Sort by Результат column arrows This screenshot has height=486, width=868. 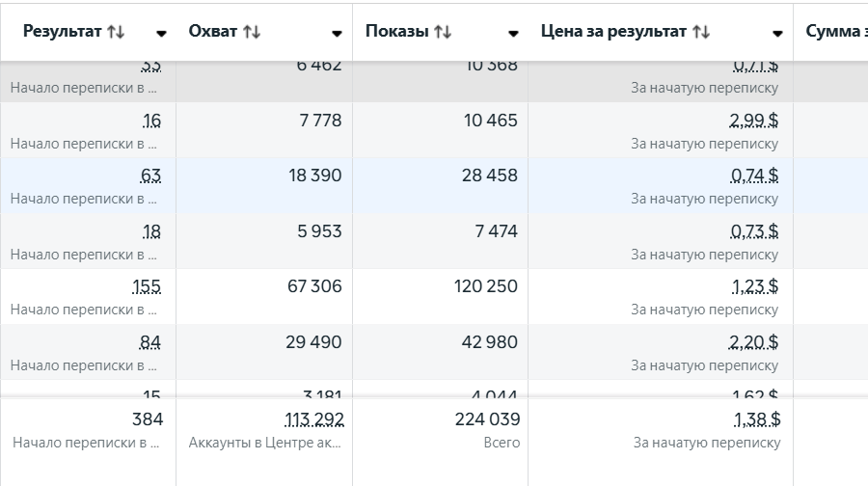(x=116, y=31)
